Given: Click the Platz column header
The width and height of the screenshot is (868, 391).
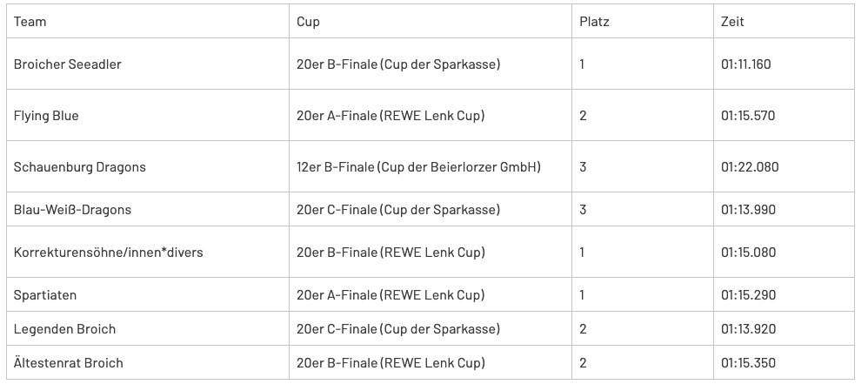Looking at the screenshot, I should point(594,22).
